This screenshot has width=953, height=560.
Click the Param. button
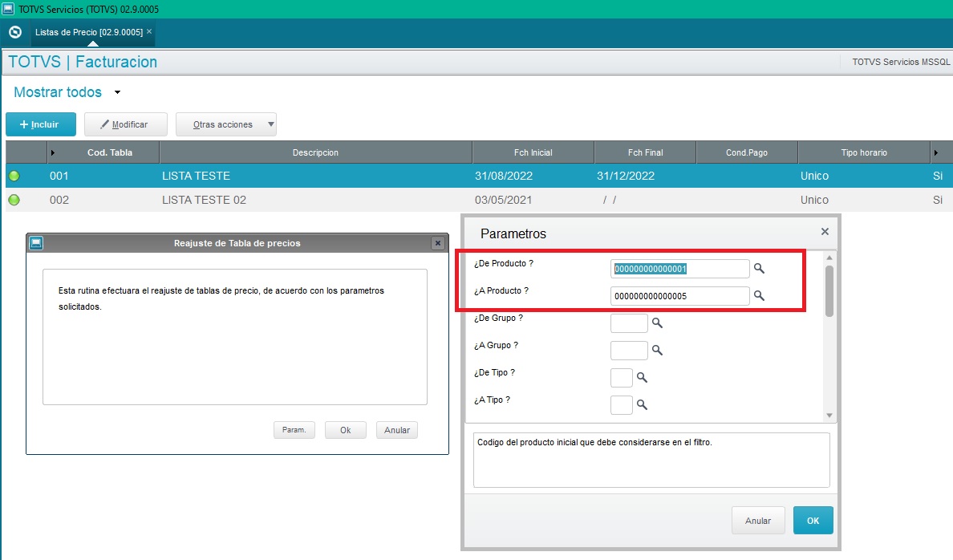point(294,429)
